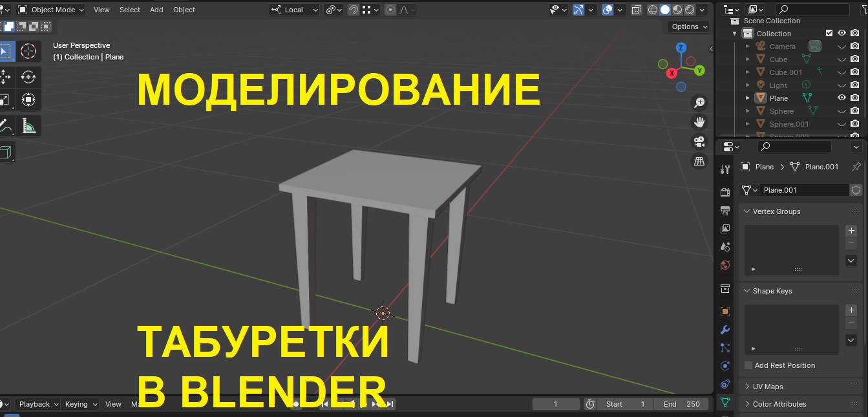The width and height of the screenshot is (868, 417).
Task: Open the Output properties tab
Action: tap(725, 211)
